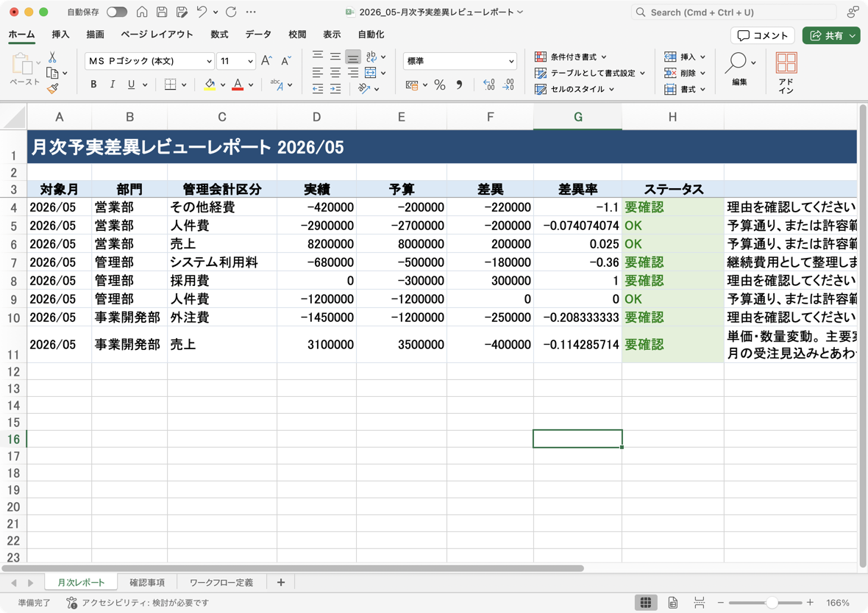868x613 pixels.
Task: Open the Home icon in title bar
Action: click(142, 12)
